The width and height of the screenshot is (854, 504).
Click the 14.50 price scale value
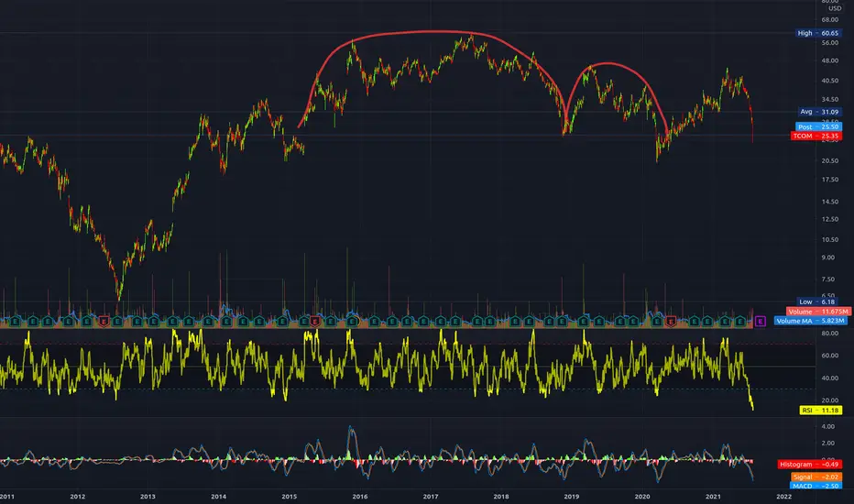(830, 202)
